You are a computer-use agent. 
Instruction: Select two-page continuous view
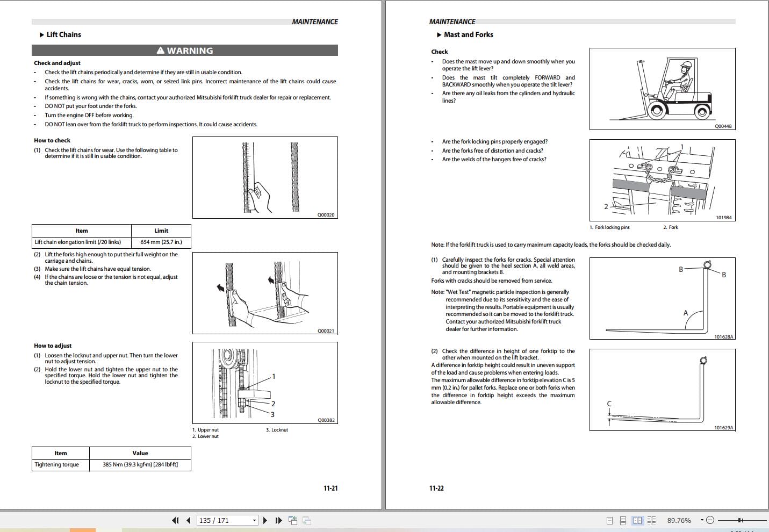pyautogui.click(x=651, y=520)
